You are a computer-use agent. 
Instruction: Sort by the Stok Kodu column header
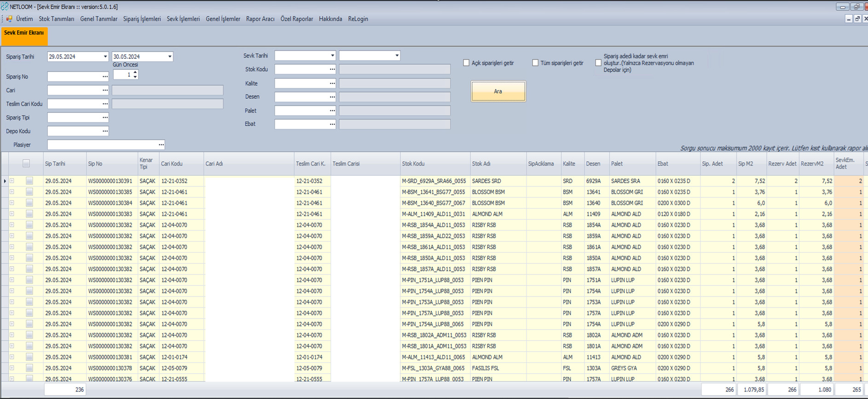(435, 164)
